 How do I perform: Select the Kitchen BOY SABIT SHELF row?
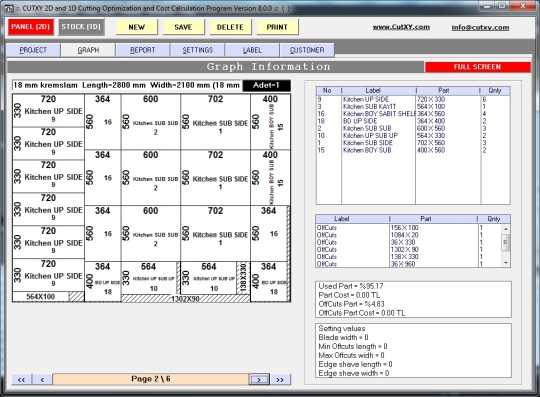click(x=413, y=114)
